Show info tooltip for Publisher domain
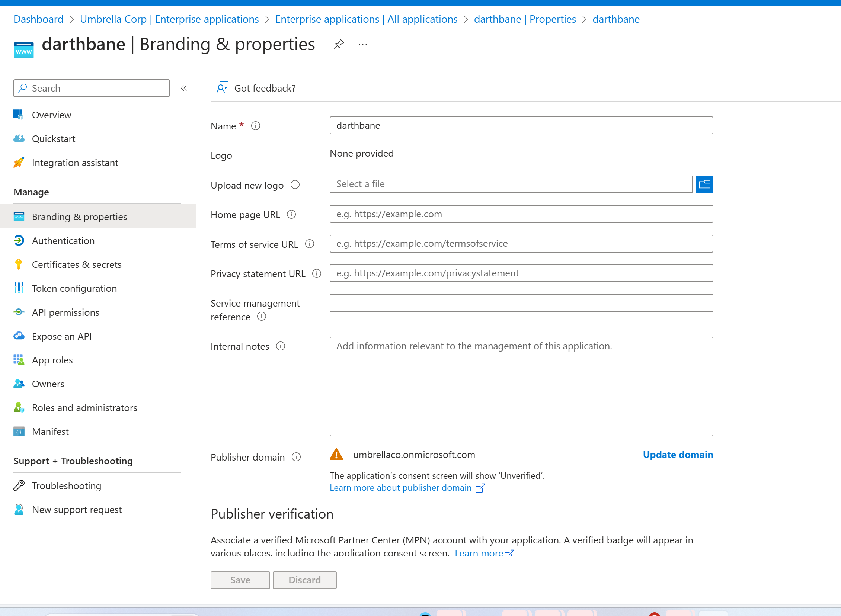841x616 pixels. [296, 457]
